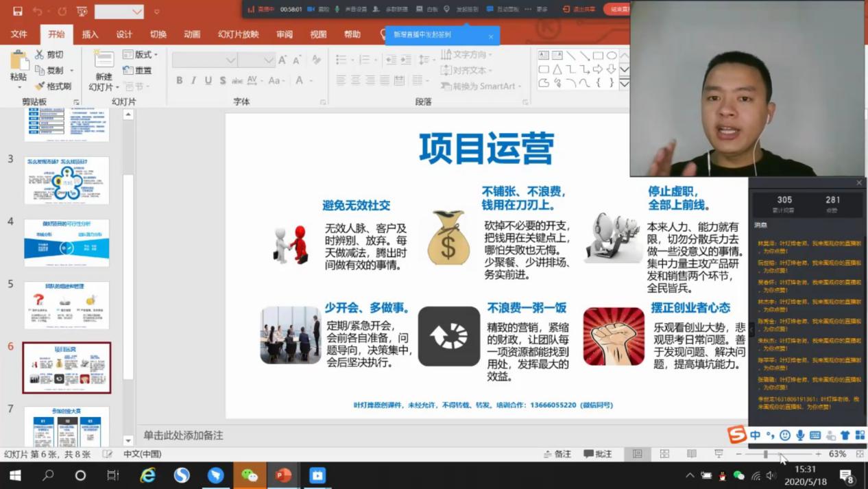Open reading view from status bar
Viewport: 868px width, 489px height.
691,454
